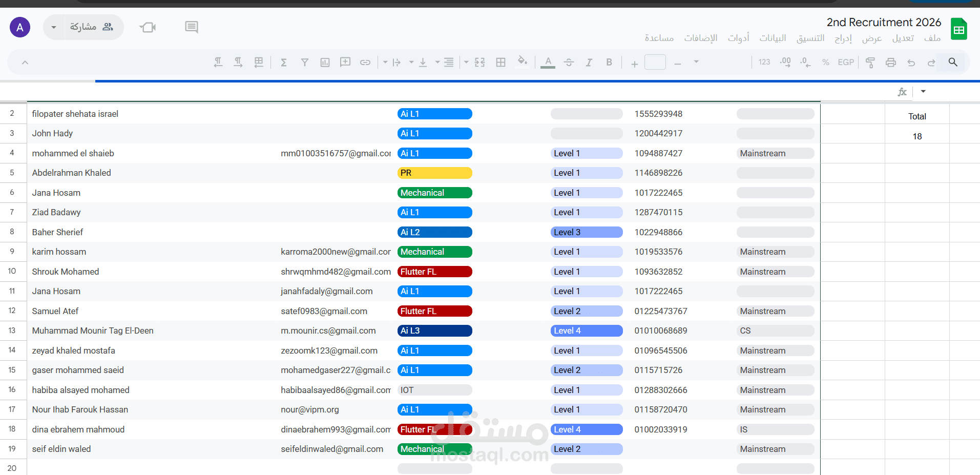
Task: Open the Ai L3 dropdown chip
Action: pos(435,331)
